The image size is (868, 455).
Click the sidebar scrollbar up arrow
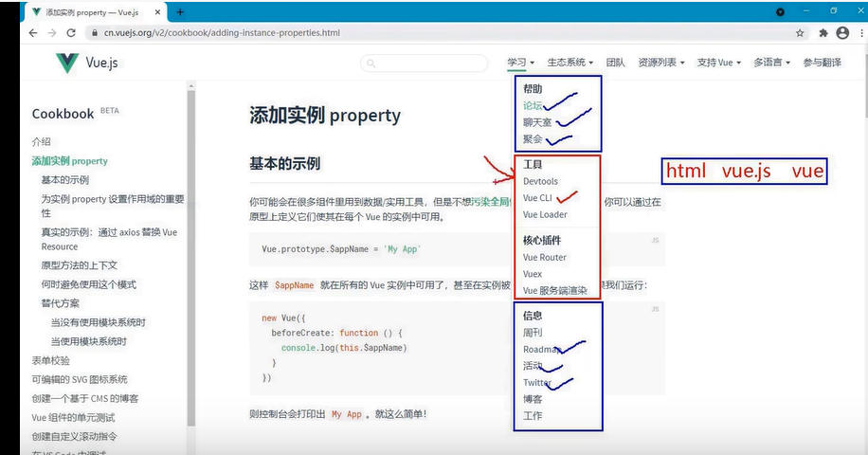pyautogui.click(x=191, y=86)
